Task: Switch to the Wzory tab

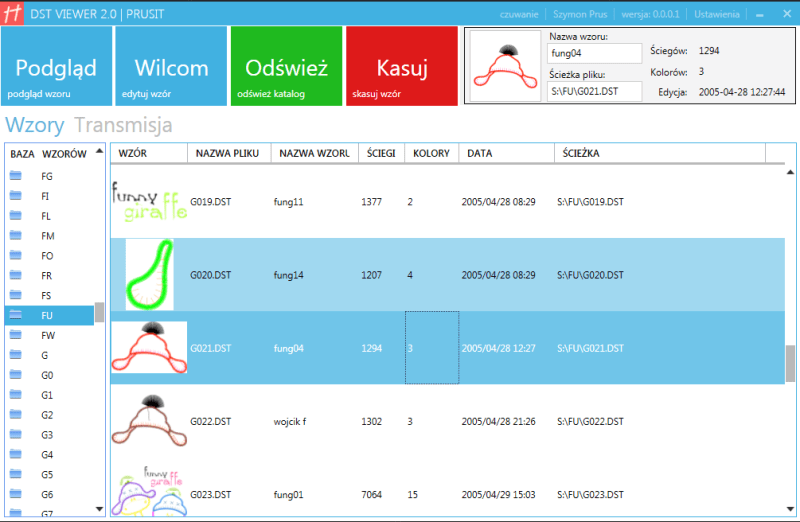Action: tap(35, 125)
